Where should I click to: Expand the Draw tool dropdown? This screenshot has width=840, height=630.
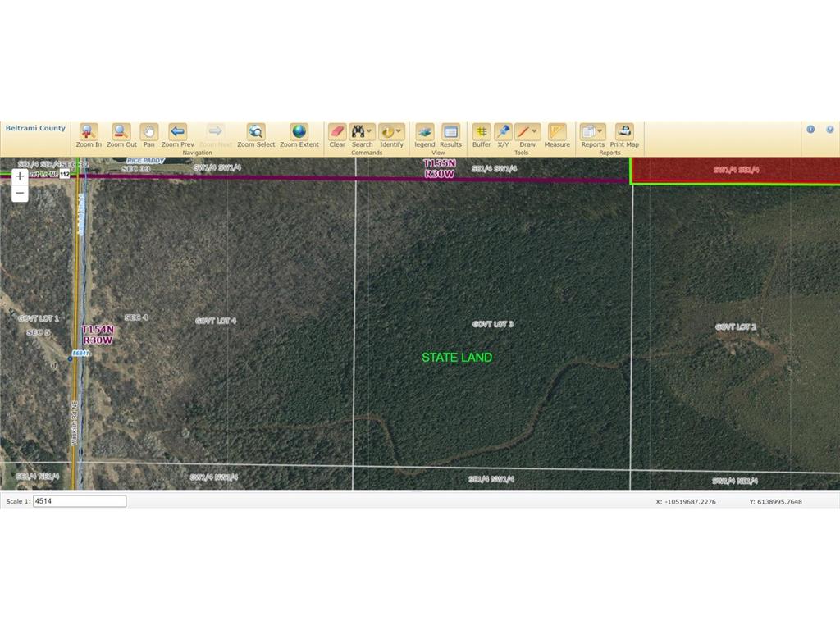pos(535,131)
